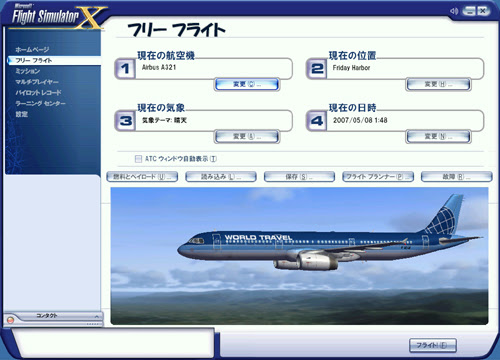Change weather with 変更 (E) button
Image resolution: width=500 pixels, height=360 pixels.
[x=247, y=136]
